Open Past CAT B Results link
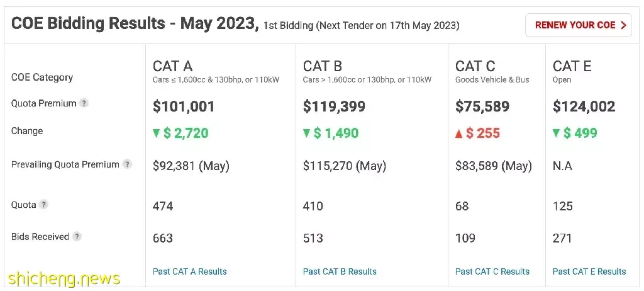Viewport: 644px width, 291px height. tap(340, 271)
